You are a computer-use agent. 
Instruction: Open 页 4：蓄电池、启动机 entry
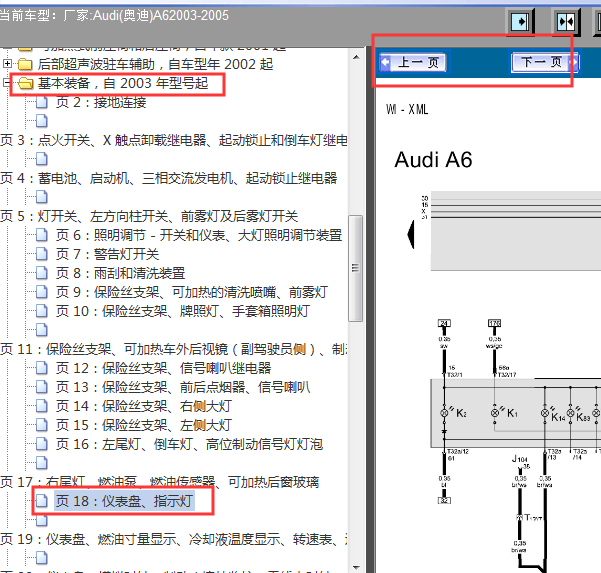pyautogui.click(x=169, y=178)
